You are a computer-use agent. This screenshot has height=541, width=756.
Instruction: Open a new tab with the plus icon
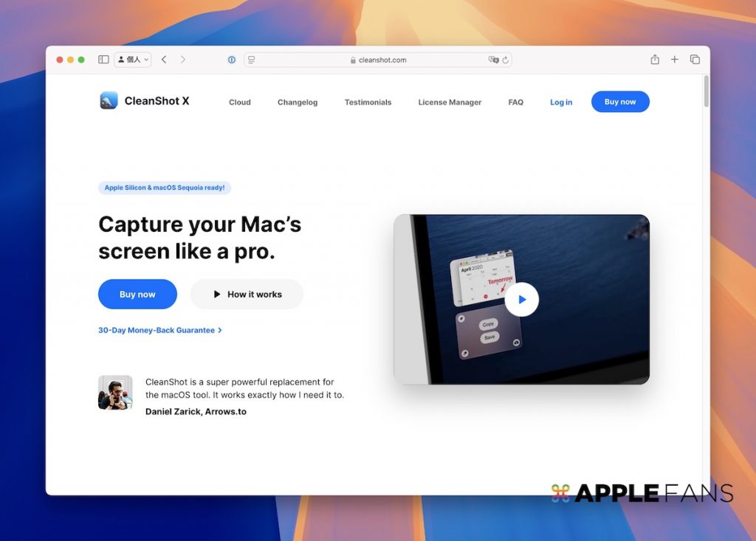[x=674, y=60]
